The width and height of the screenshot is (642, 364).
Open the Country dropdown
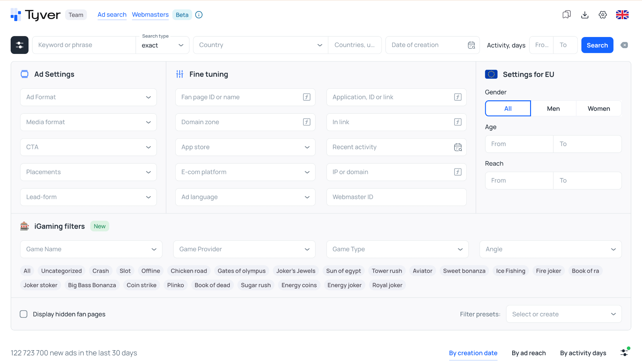pos(261,45)
